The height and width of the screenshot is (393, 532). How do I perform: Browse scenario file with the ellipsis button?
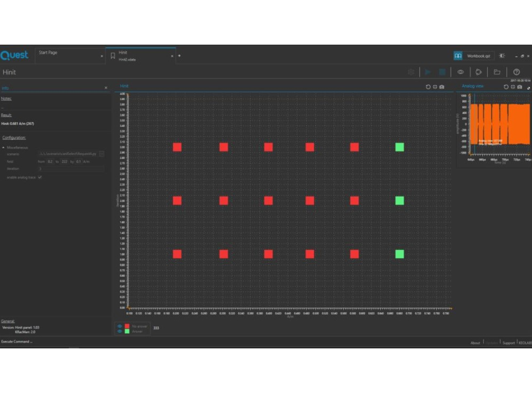click(101, 154)
